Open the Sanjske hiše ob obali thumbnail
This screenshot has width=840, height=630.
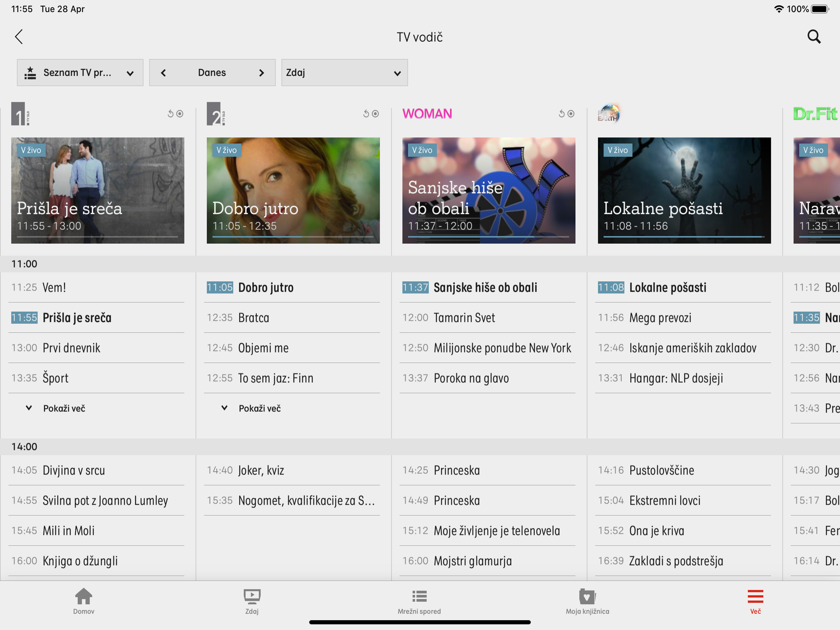[489, 190]
